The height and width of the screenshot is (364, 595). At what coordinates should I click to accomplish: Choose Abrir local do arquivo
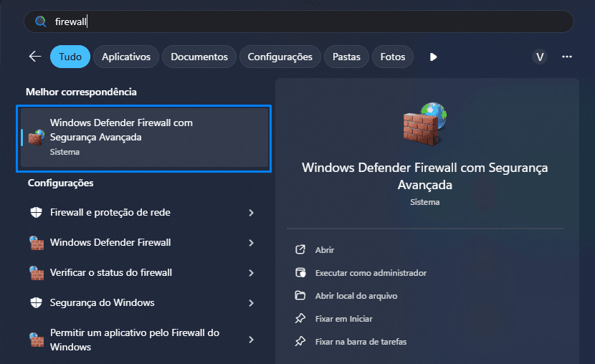356,296
